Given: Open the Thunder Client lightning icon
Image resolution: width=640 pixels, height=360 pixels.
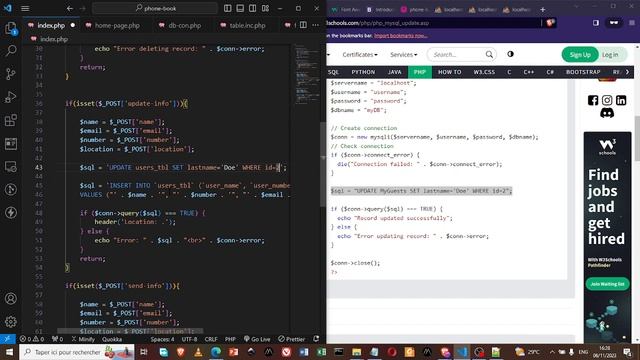Looking at the screenshot, I should click(x=11, y=212).
